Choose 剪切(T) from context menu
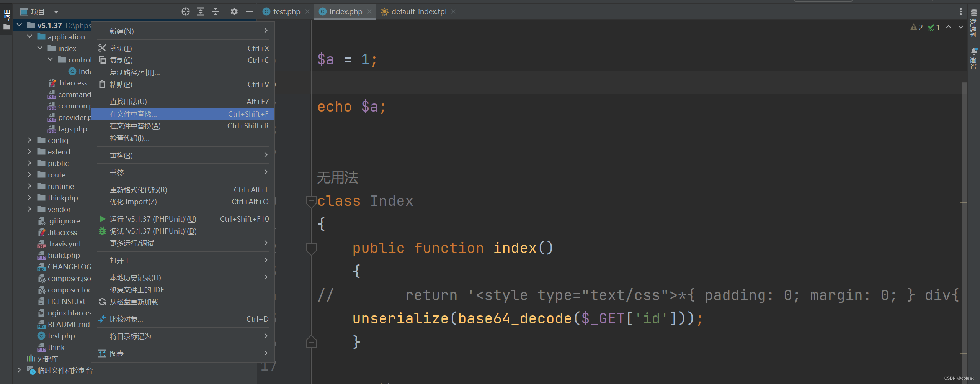The image size is (980, 384). pos(183,48)
